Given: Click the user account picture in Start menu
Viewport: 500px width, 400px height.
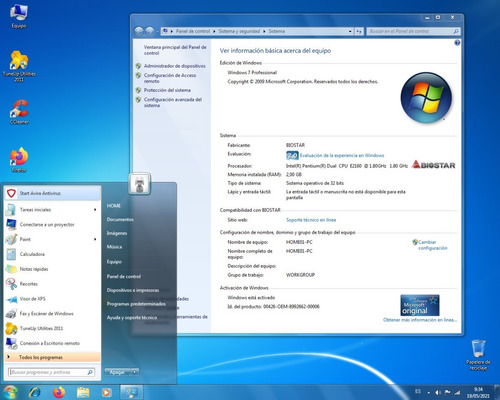Looking at the screenshot, I should point(140,184).
